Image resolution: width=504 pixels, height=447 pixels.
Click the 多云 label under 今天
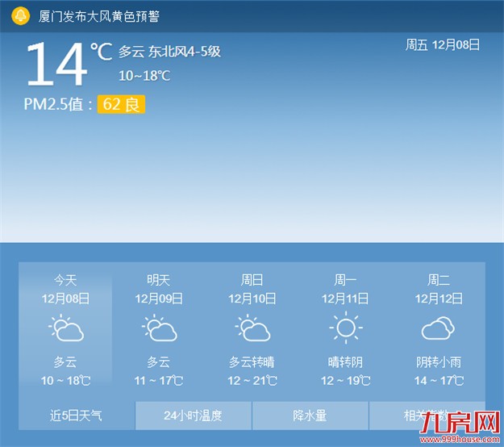65,362
